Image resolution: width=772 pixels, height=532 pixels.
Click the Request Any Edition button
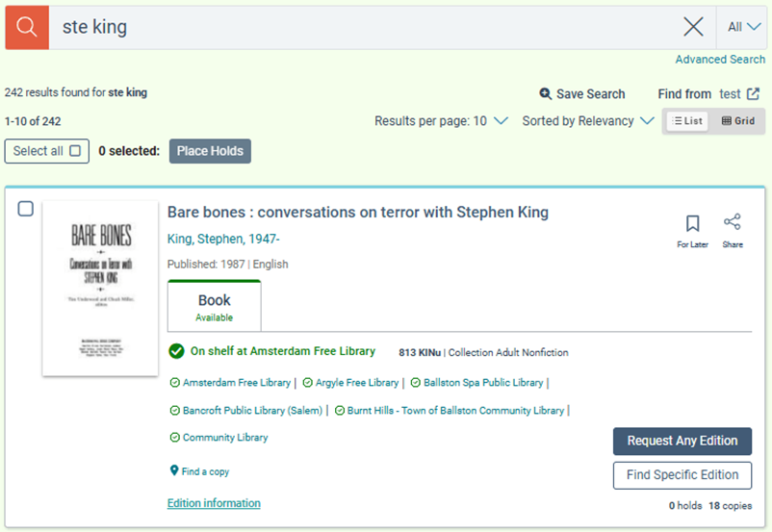click(682, 441)
